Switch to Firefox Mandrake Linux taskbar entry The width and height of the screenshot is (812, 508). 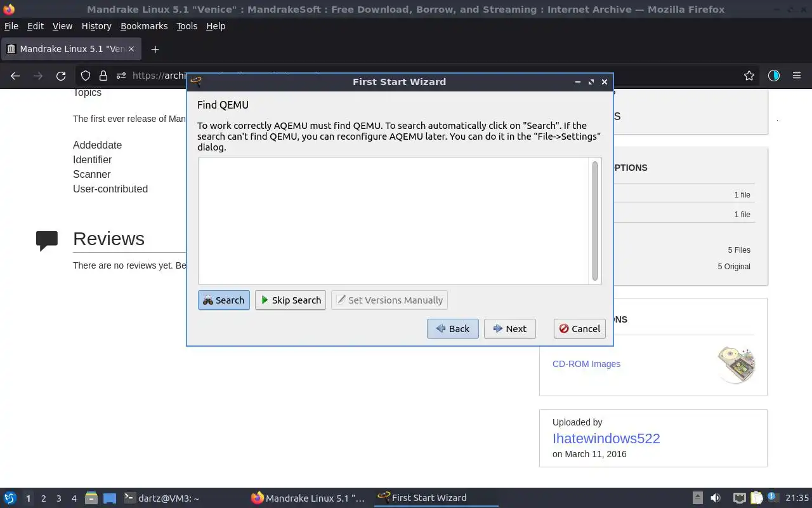(309, 498)
